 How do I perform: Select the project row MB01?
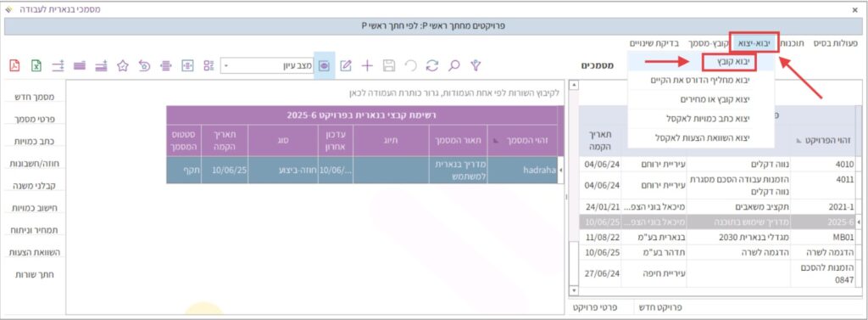(716, 238)
